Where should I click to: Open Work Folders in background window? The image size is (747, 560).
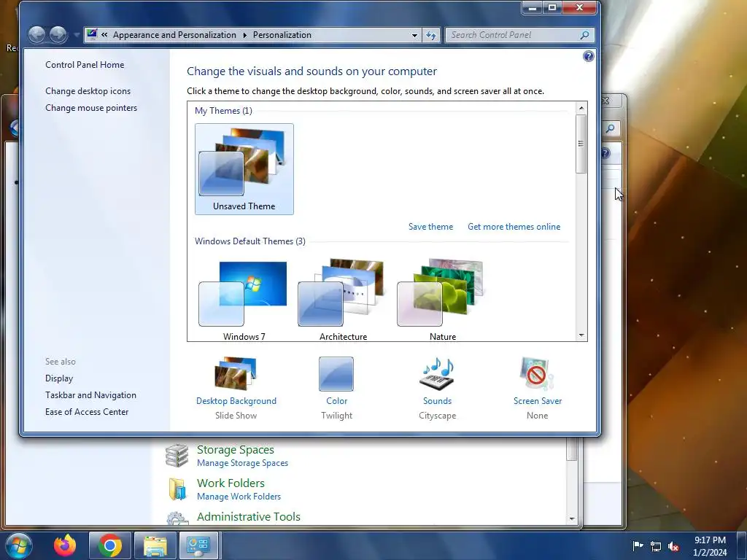[x=231, y=483]
